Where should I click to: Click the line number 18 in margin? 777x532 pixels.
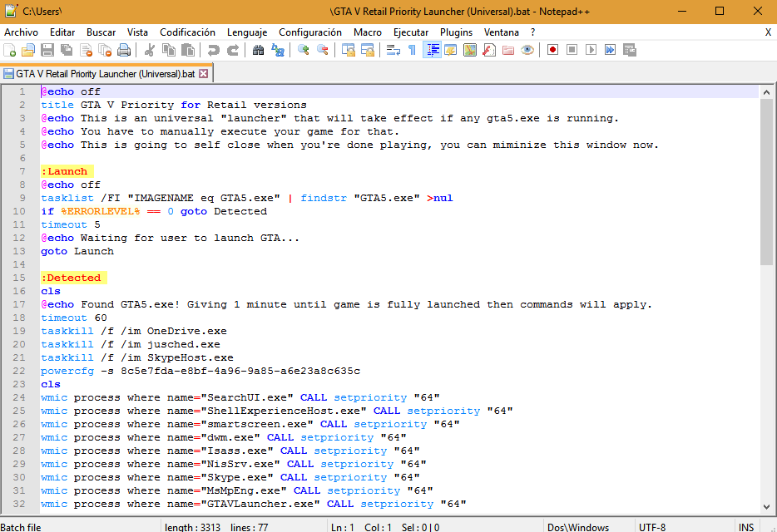point(19,318)
